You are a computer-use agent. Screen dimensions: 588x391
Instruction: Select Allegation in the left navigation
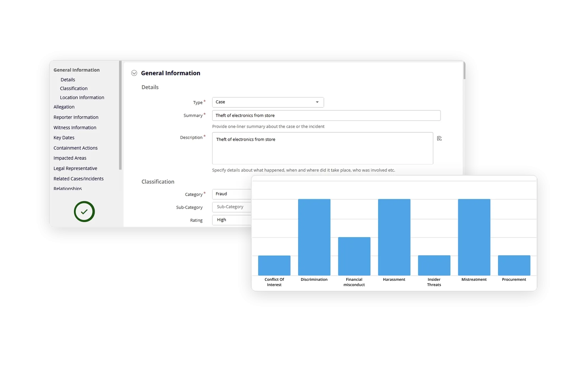pyautogui.click(x=64, y=107)
